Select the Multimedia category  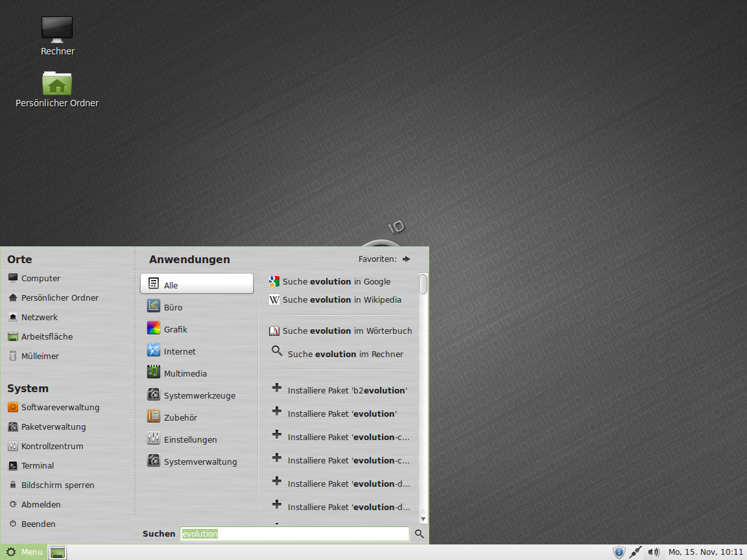pos(185,373)
